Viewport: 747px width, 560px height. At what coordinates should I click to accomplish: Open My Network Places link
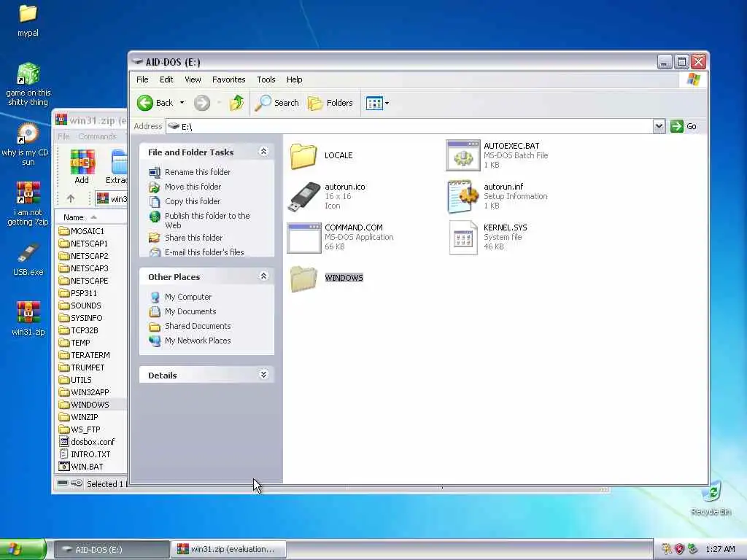pyautogui.click(x=198, y=341)
